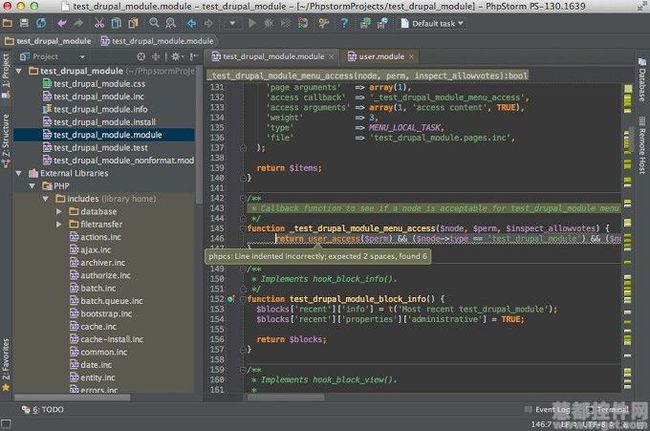Click the Scroll from Source target icon
This screenshot has width=650, height=431.
point(141,57)
